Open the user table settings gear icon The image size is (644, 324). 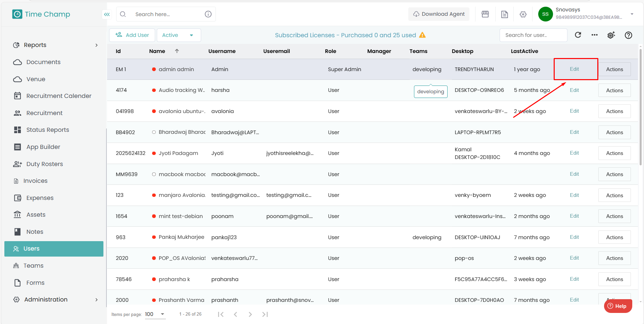pyautogui.click(x=611, y=35)
